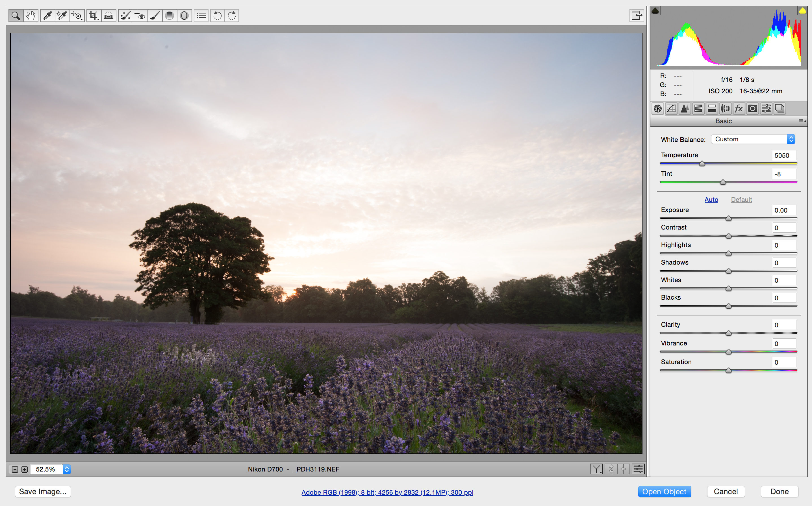This screenshot has width=812, height=506.
Task: Click the Exposure slider handle
Action: pyautogui.click(x=729, y=218)
